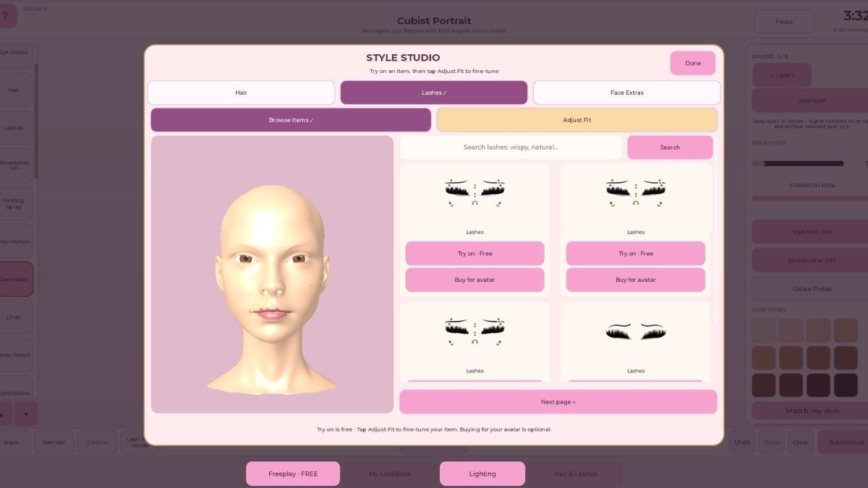
Task: Try on the first lashes item for free
Action: [475, 254]
